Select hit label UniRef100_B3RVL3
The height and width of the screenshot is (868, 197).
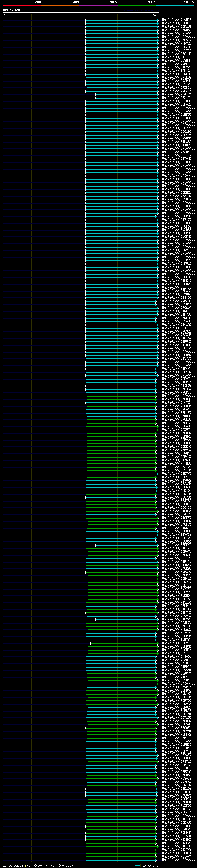(x=177, y=643)
